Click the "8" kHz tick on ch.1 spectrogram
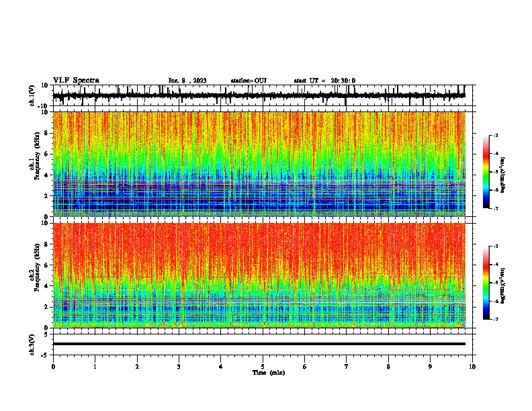532x411 pixels. pyautogui.click(x=46, y=133)
